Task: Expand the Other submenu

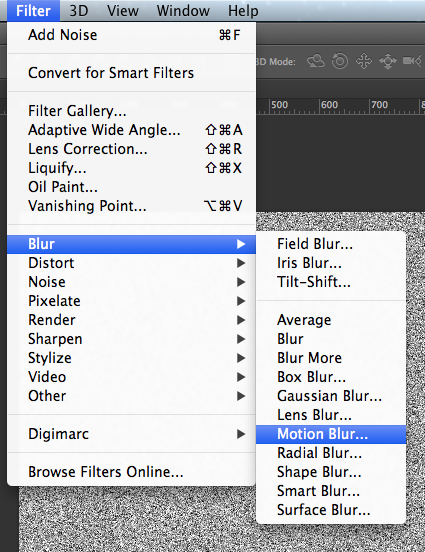Action: click(x=131, y=396)
